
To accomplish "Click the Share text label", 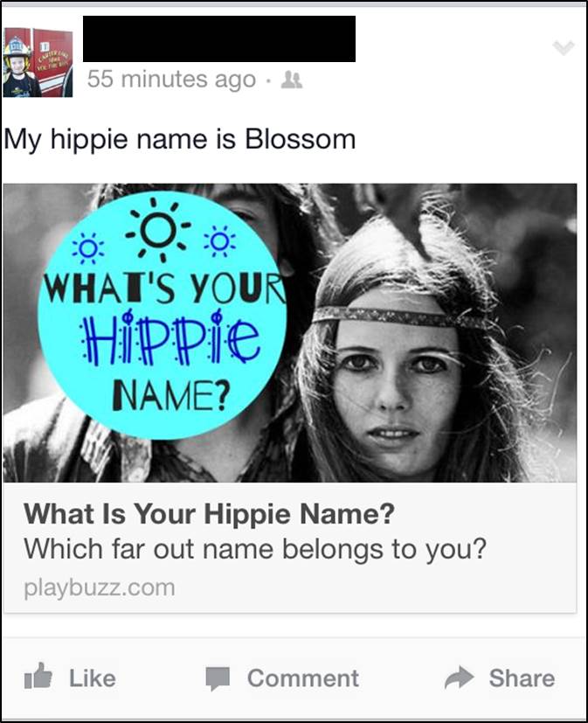I will (x=522, y=678).
